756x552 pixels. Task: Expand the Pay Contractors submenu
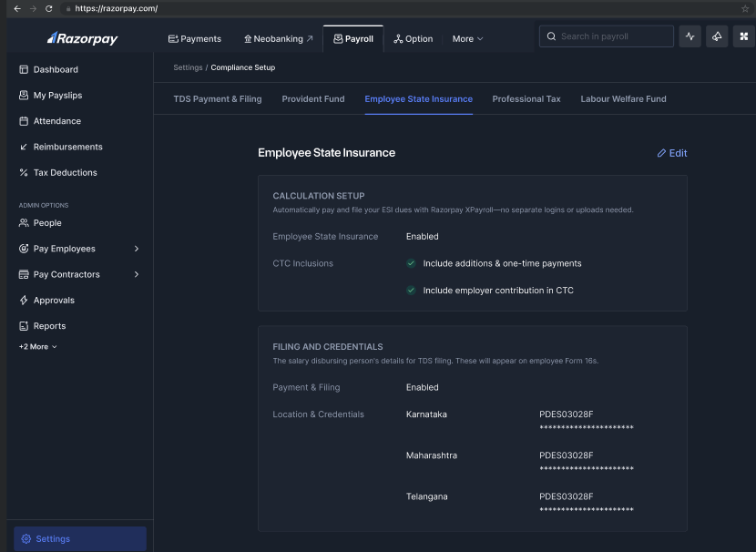137,274
